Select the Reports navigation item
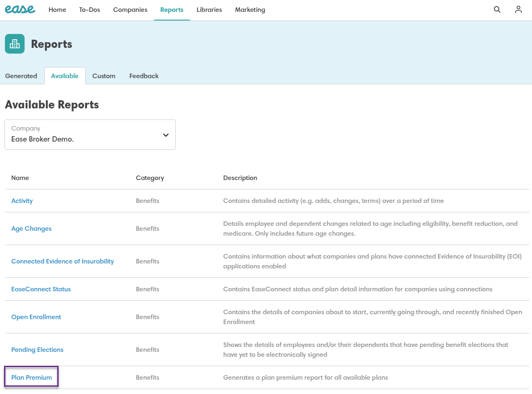 (172, 10)
